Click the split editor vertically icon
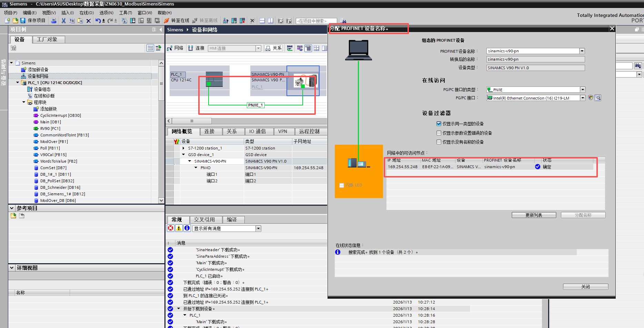This screenshot has height=328, width=644. [271, 21]
